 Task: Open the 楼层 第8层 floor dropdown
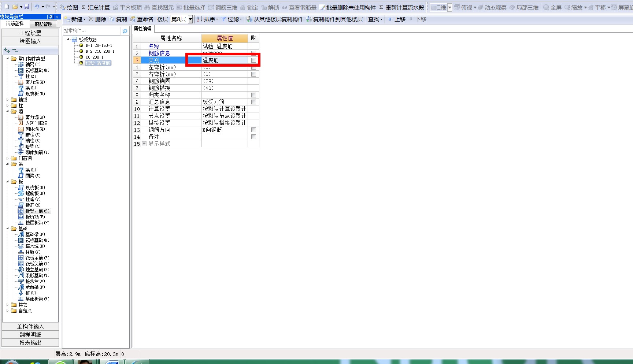190,19
